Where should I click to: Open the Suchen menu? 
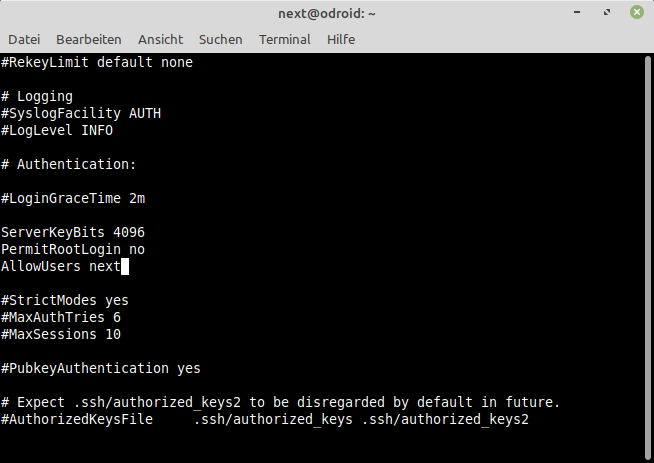coord(221,39)
